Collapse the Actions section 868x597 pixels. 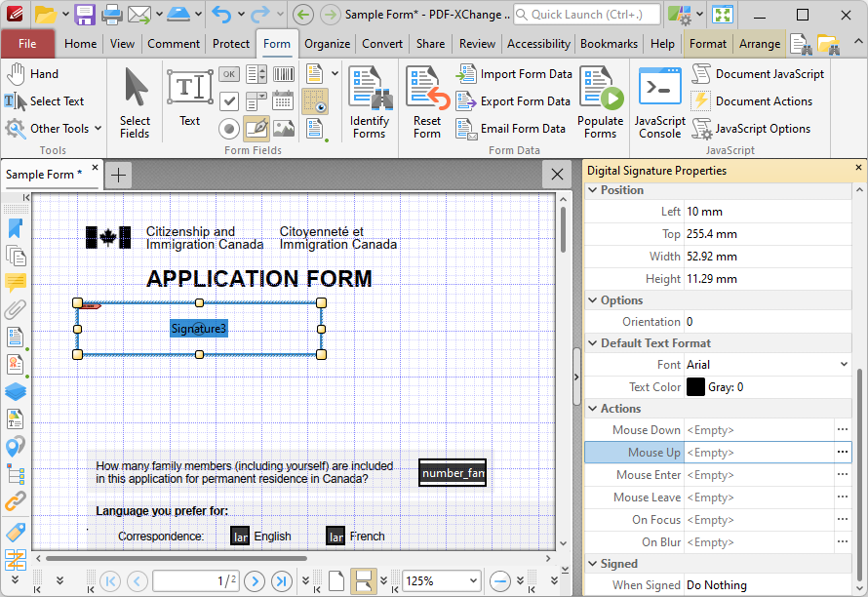coord(593,409)
